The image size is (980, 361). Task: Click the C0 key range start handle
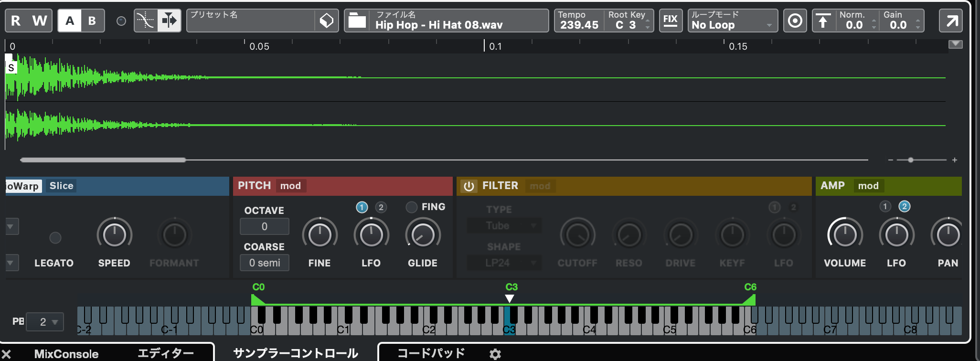258,300
